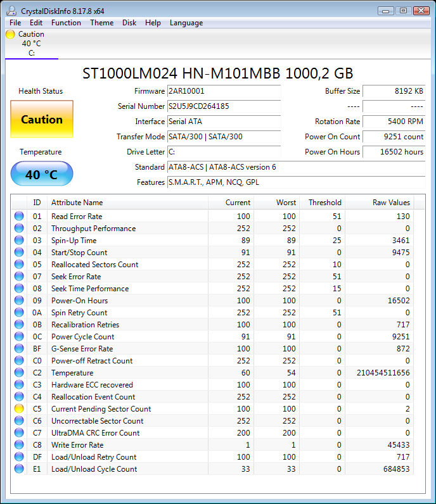Click the blue status icon for Spin-Up Time

point(19,240)
